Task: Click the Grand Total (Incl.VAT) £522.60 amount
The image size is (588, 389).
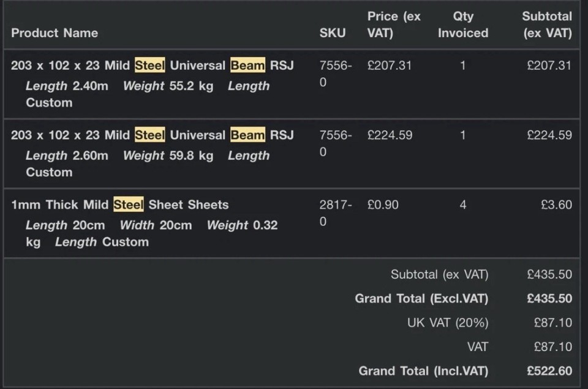Action: click(x=549, y=371)
